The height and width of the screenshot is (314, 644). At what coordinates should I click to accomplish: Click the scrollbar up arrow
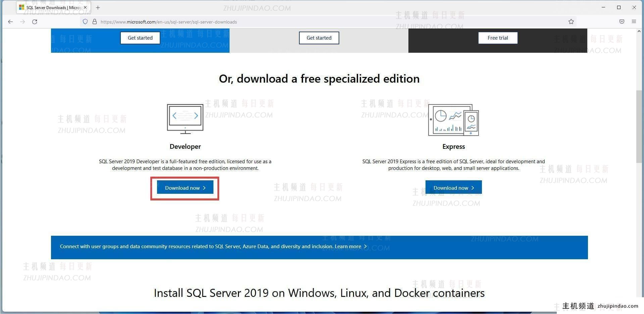click(x=639, y=31)
